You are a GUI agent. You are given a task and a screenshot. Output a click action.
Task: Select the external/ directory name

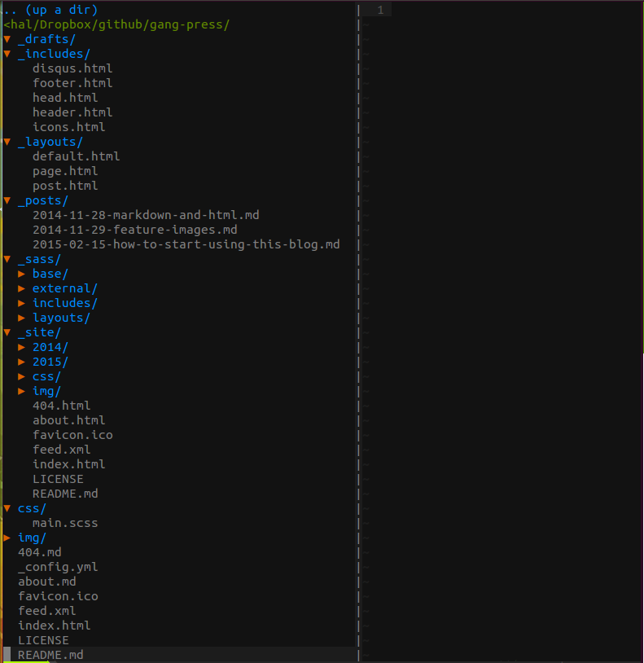(x=65, y=288)
